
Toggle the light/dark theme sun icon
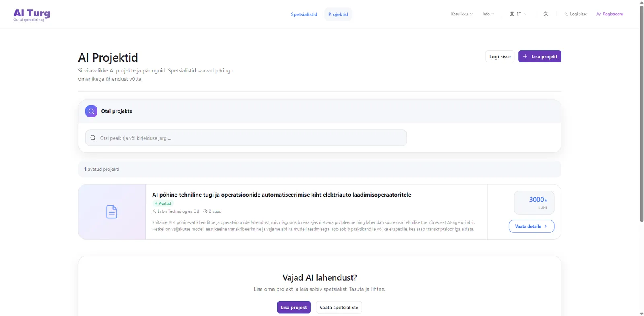tap(545, 14)
